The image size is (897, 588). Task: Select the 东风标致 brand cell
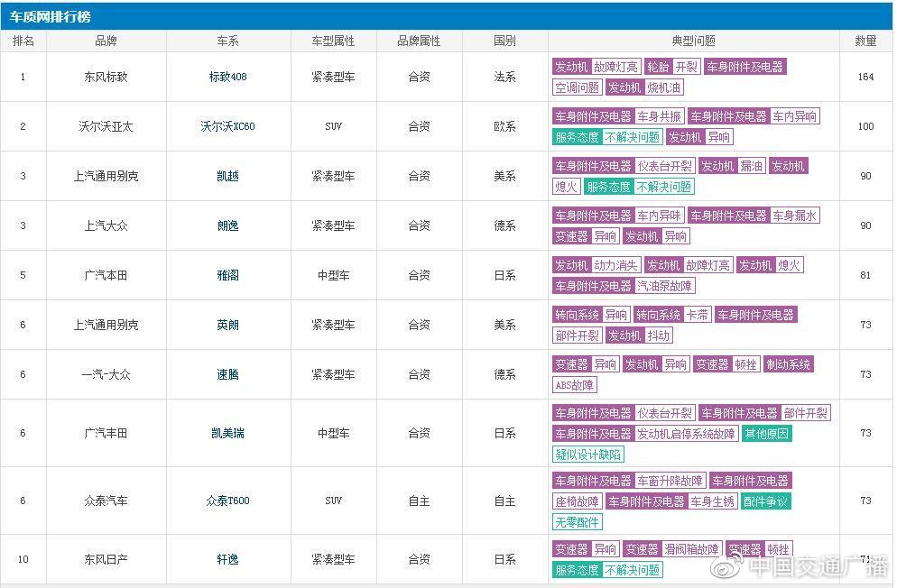pyautogui.click(x=106, y=77)
